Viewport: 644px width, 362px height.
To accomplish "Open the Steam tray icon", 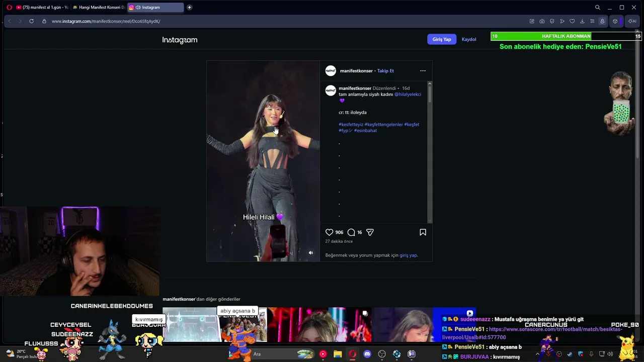I will click(570, 354).
